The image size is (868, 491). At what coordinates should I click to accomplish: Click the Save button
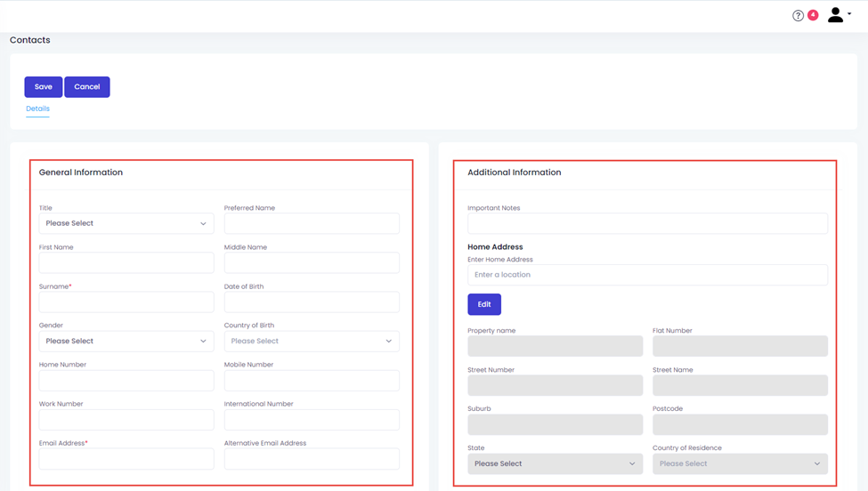click(x=44, y=87)
